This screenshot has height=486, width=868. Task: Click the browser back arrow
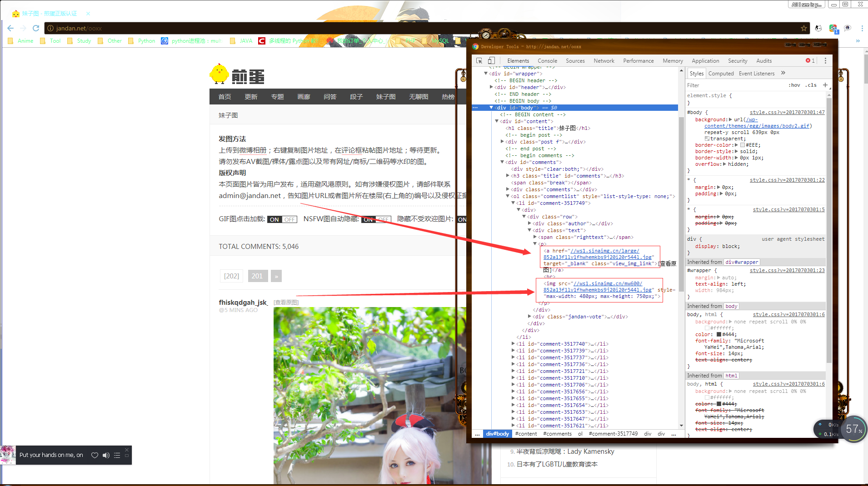[x=10, y=28]
